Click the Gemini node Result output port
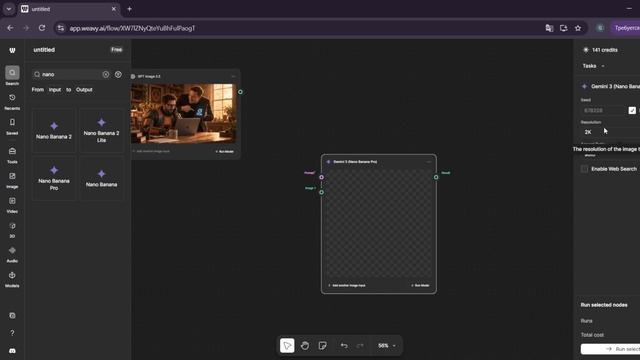This screenshot has width=640, height=360. pos(436,177)
